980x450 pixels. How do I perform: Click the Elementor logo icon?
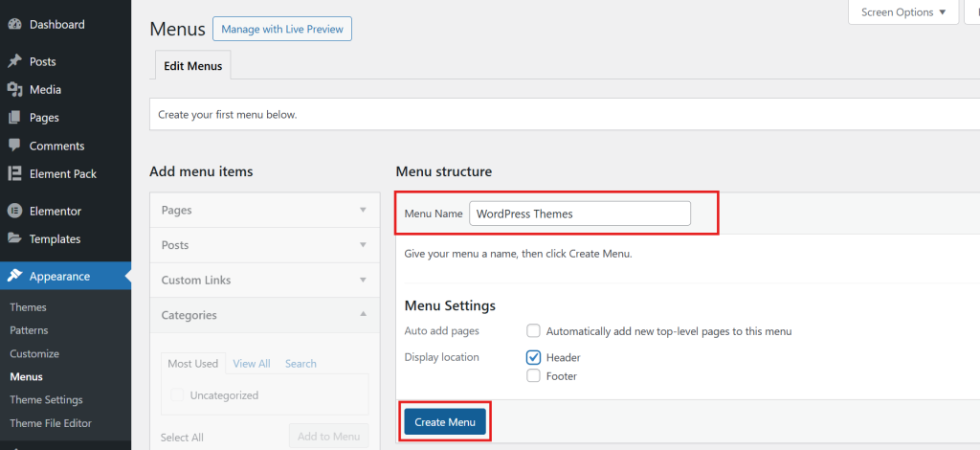pos(14,211)
